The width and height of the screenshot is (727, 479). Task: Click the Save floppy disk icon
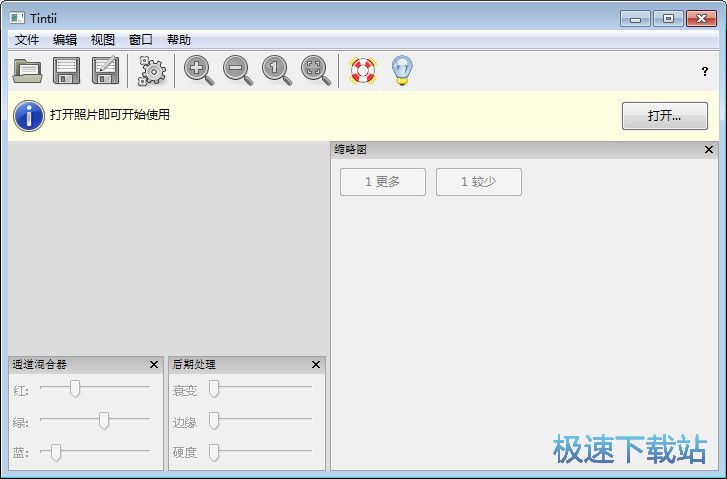point(66,71)
